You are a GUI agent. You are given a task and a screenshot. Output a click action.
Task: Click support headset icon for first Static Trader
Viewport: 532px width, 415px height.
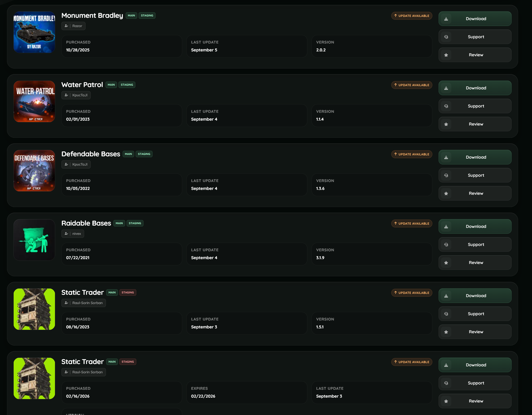pyautogui.click(x=446, y=314)
